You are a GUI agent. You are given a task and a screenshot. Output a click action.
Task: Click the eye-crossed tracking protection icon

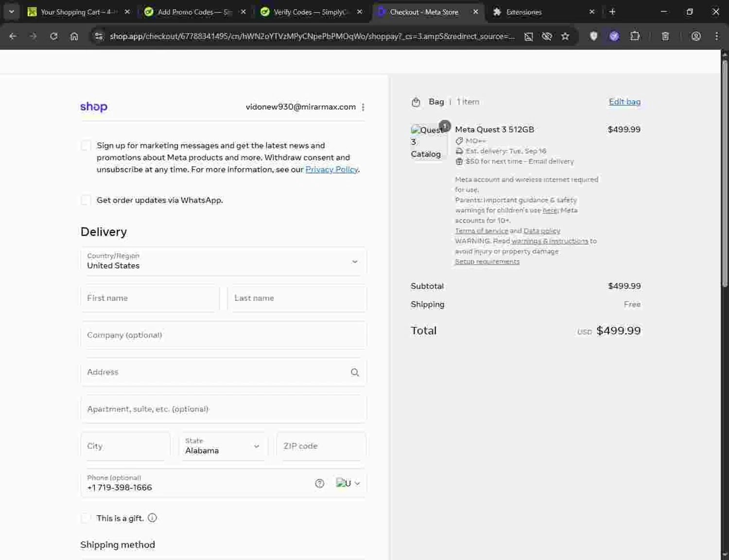547,36
